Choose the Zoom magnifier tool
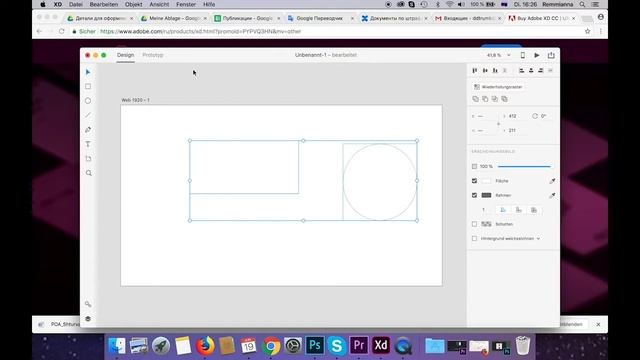This screenshot has height=360, width=640. click(x=89, y=173)
